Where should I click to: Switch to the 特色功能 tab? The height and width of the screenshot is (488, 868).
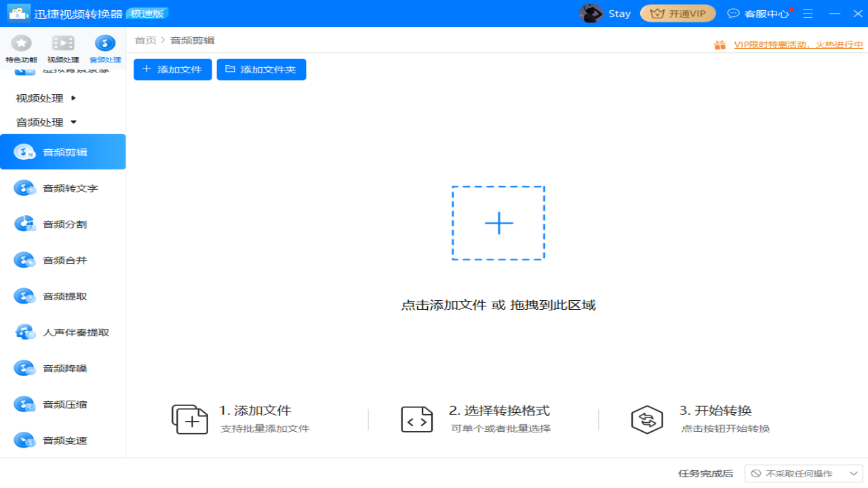click(x=21, y=49)
